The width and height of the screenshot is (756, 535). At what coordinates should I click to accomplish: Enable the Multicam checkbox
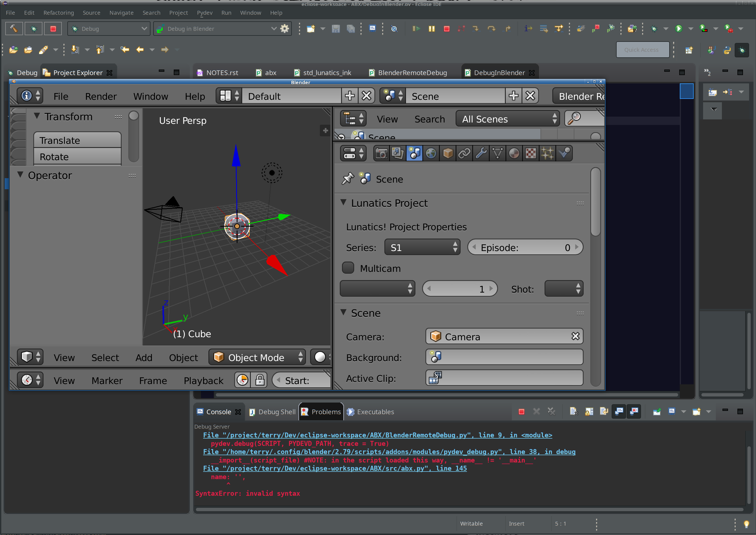(x=348, y=268)
